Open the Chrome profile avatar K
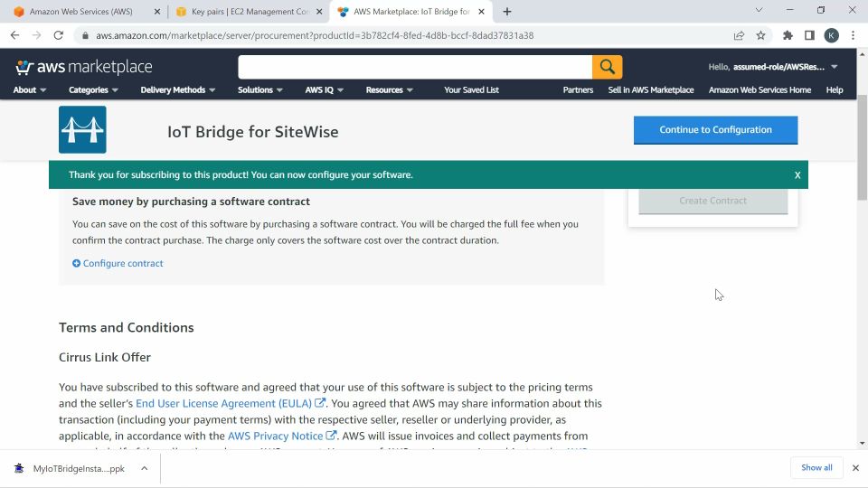The width and height of the screenshot is (868, 488). 831,35
